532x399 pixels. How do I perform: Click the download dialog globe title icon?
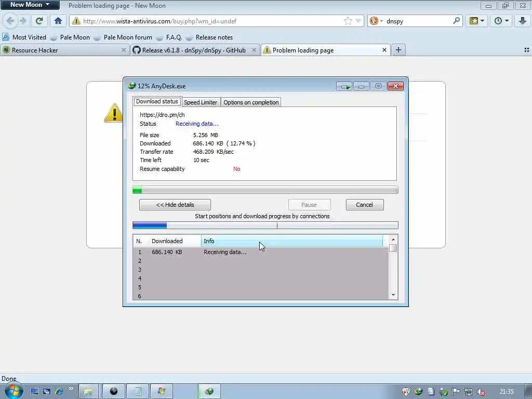point(131,86)
